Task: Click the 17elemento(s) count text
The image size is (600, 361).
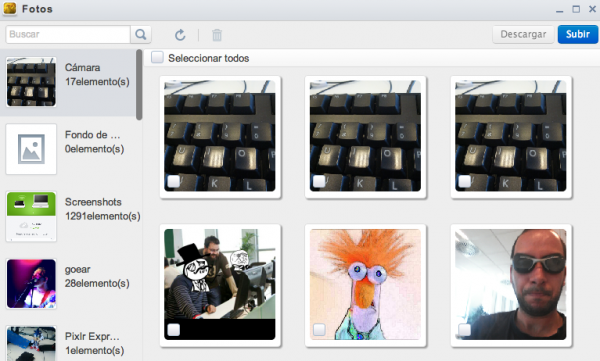Action: point(97,82)
